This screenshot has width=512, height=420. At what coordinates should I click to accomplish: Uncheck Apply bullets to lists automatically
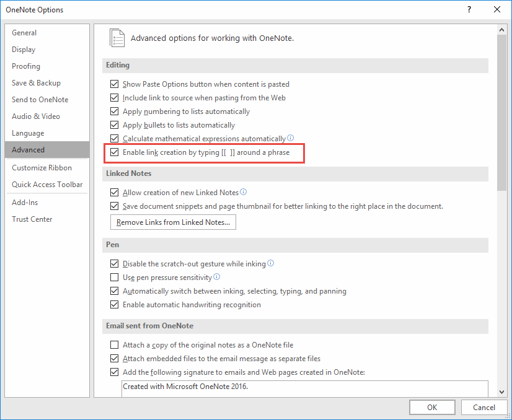point(114,125)
